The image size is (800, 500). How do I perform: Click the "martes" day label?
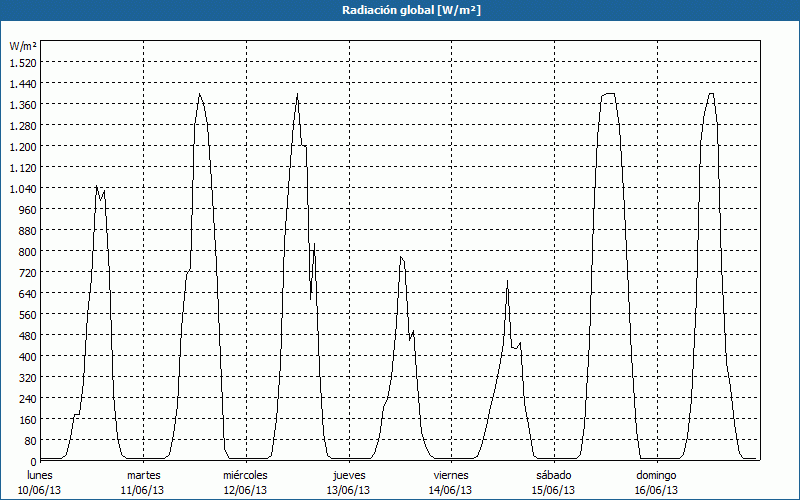(x=143, y=475)
